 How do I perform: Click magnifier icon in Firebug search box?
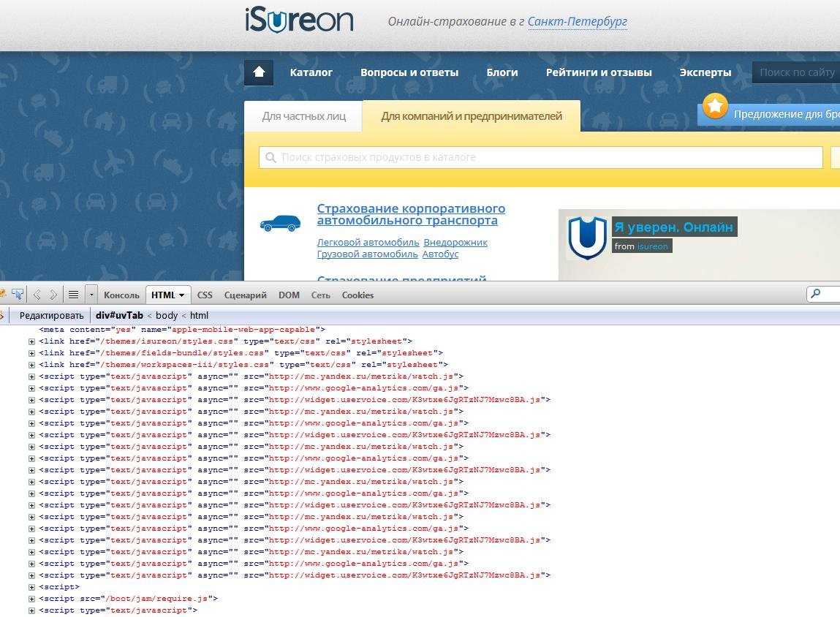click(x=815, y=294)
